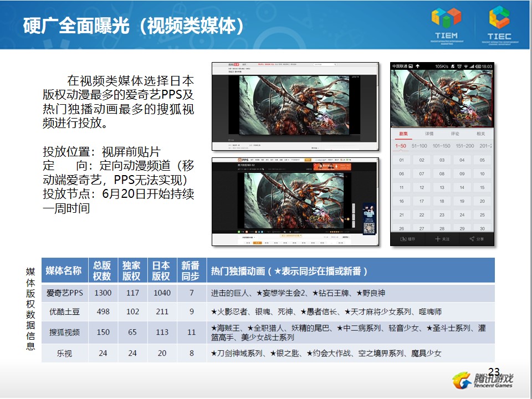Click the 总版权数 table header
Viewport: 532px width, 399px height.
coord(103,270)
